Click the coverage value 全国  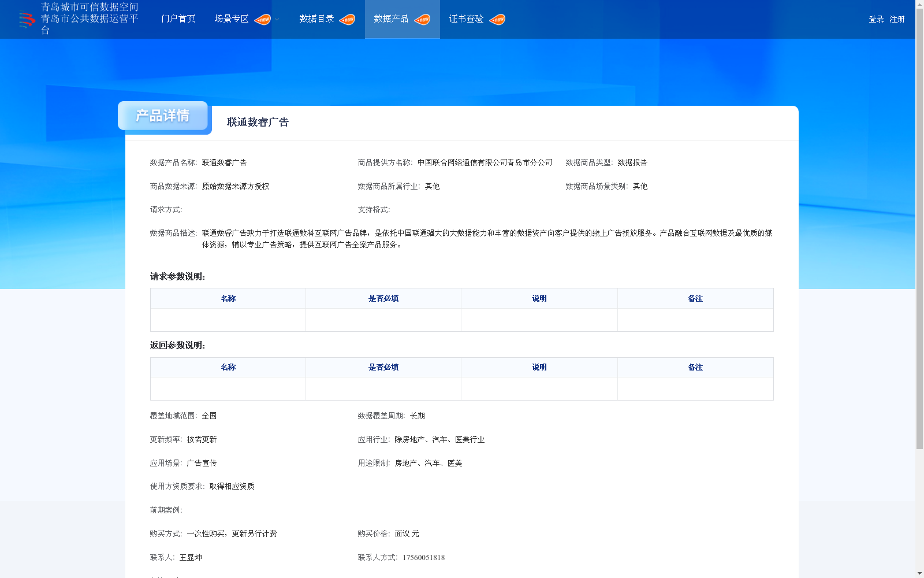(x=209, y=416)
